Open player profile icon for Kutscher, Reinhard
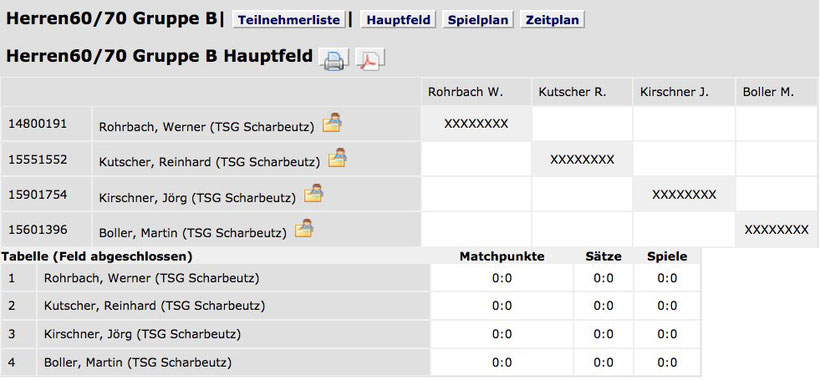The image size is (820, 380). pos(337,158)
